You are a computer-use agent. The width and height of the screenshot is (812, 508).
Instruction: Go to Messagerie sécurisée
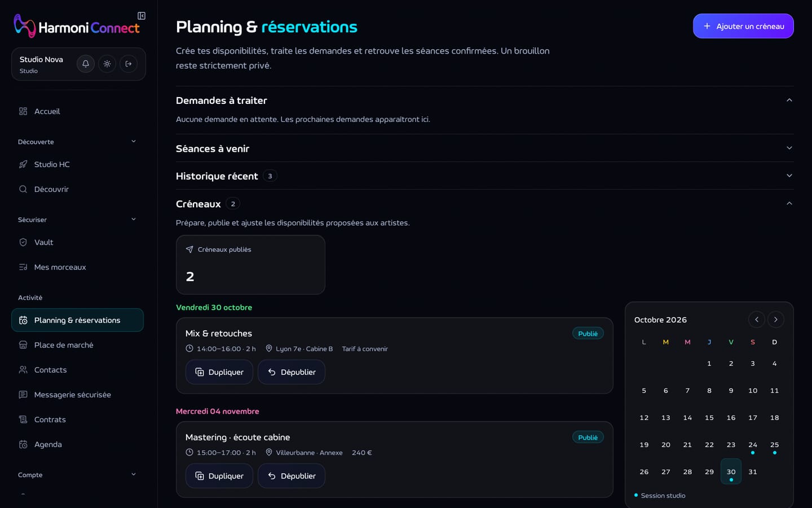[x=77, y=395]
